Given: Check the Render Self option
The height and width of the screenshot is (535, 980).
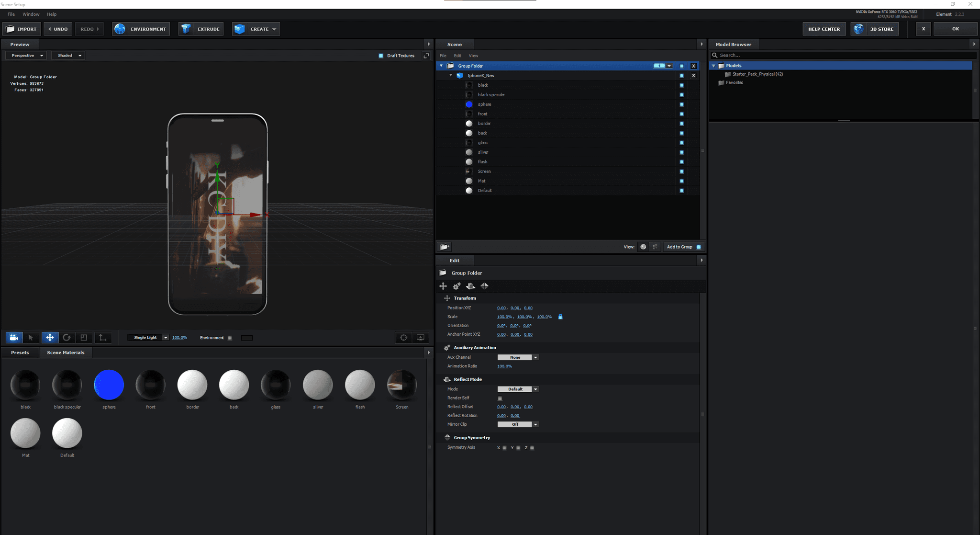Looking at the screenshot, I should (500, 398).
